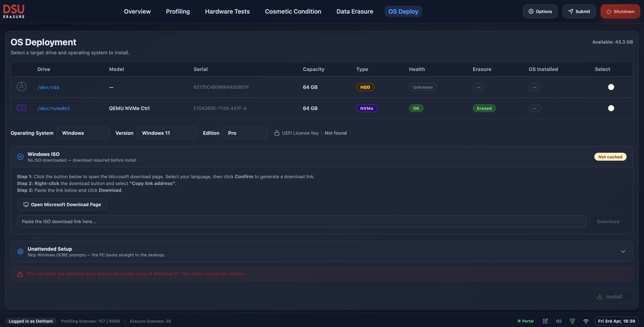Switch to the Data Erasure tab
The width and height of the screenshot is (644, 327).
tap(355, 11)
